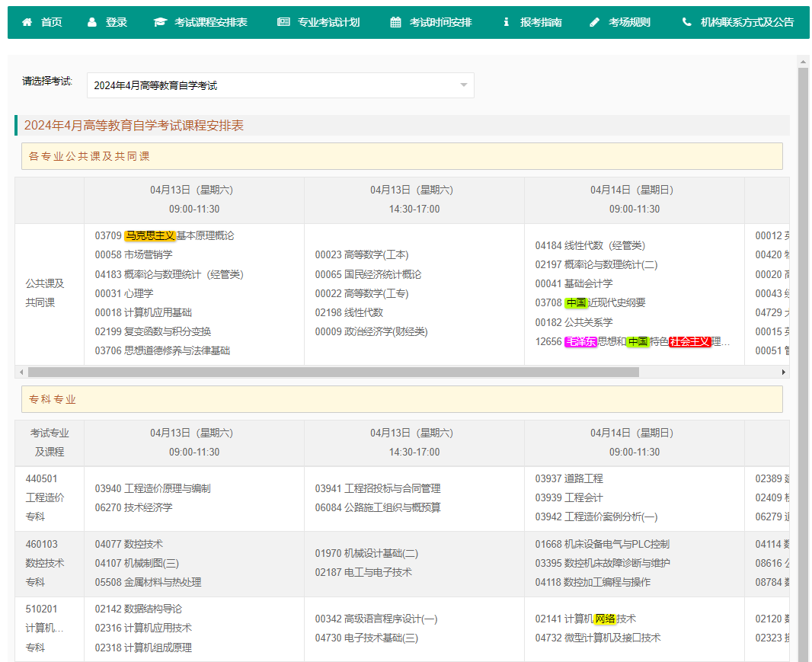
Task: Click the horizontal scrollbar left arrow
Action: click(21, 372)
